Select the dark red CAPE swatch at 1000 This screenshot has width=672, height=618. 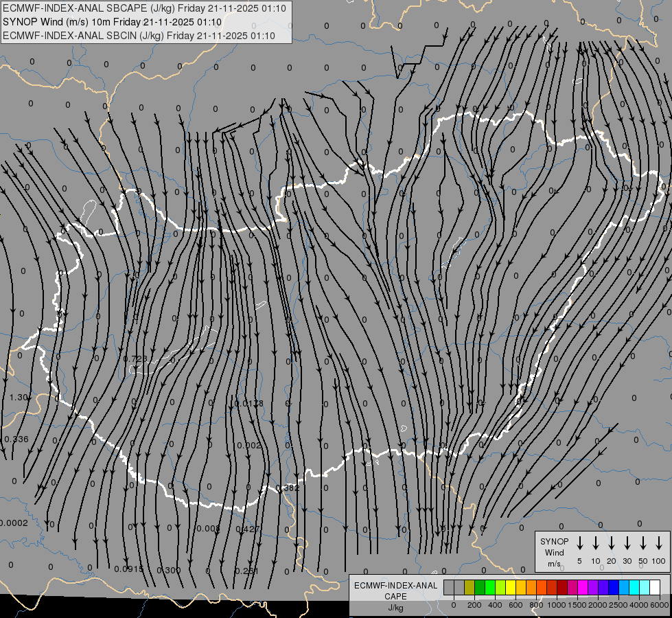(x=562, y=587)
